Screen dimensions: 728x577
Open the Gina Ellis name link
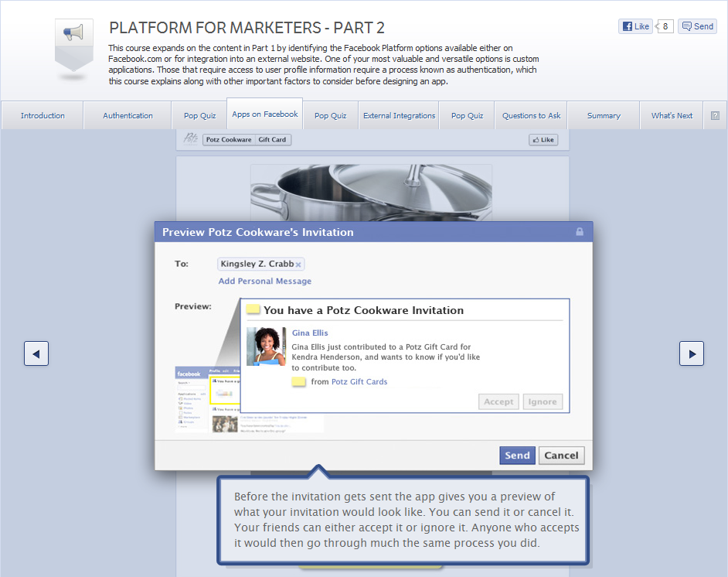tap(310, 333)
